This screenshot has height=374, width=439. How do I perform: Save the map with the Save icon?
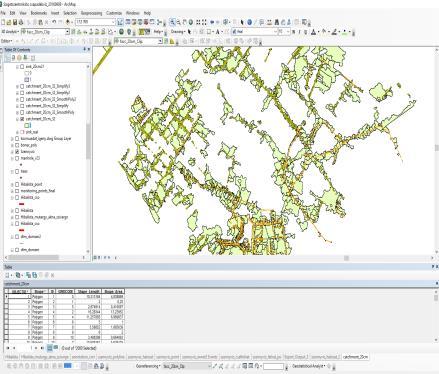(x=15, y=22)
